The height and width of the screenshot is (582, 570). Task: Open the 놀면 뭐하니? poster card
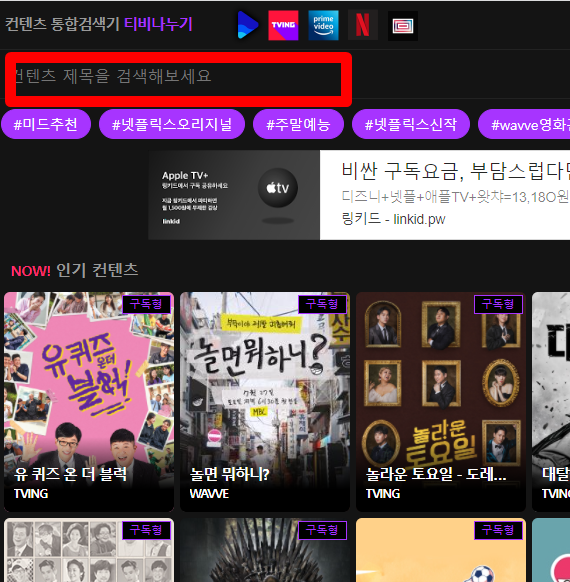[265, 402]
